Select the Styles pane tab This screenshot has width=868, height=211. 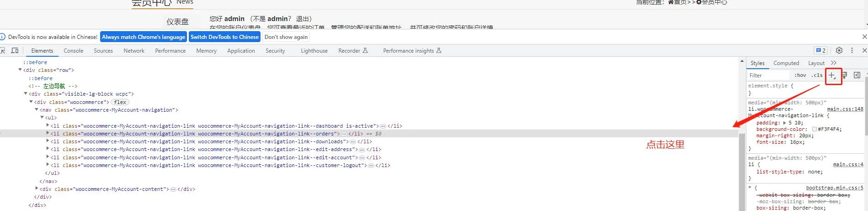click(757, 63)
